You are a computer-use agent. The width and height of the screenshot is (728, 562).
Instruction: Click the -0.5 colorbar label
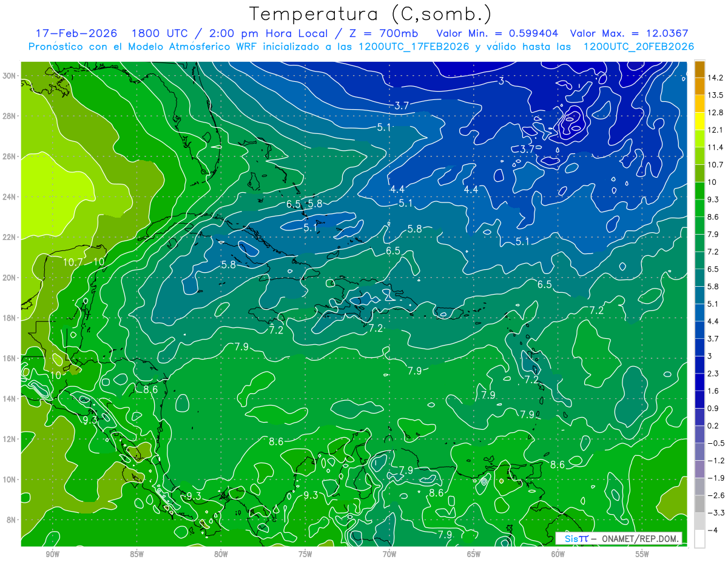click(x=716, y=443)
